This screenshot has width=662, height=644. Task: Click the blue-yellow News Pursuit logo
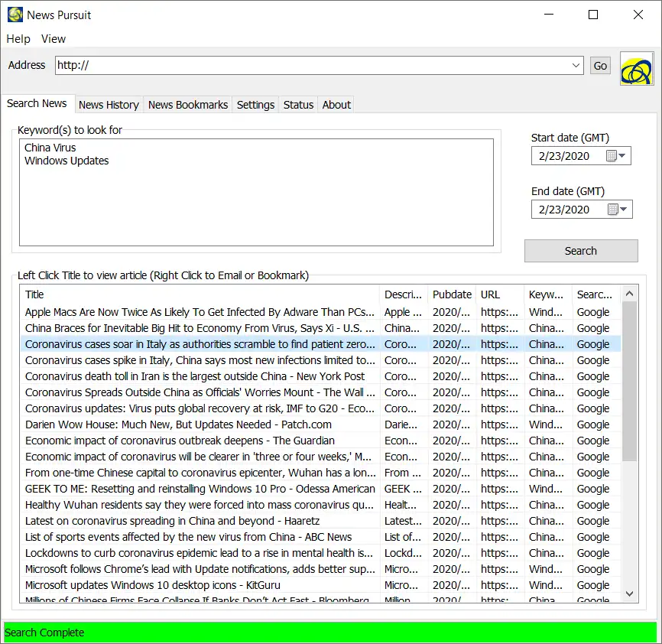[x=637, y=69]
